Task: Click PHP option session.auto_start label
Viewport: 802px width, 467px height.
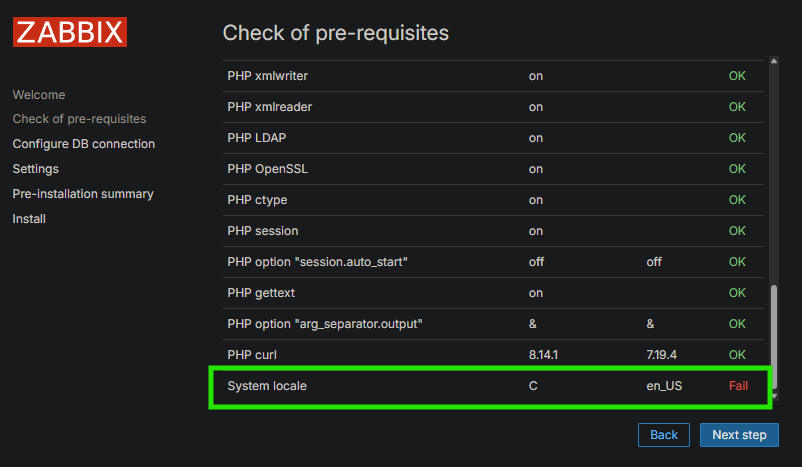Action: pos(318,262)
